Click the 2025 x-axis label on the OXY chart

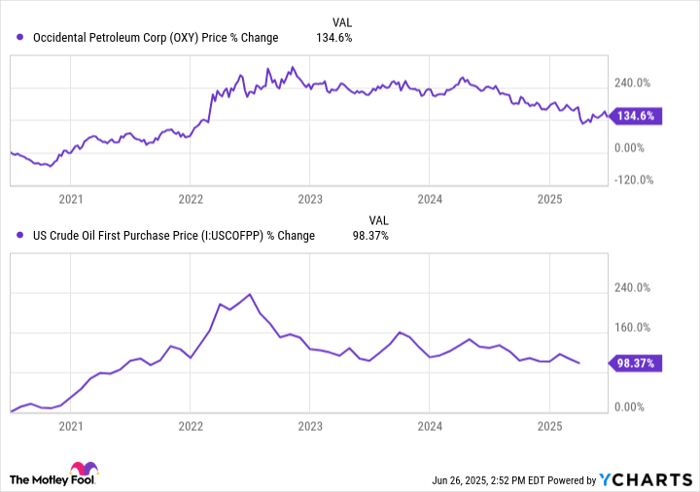[549, 198]
